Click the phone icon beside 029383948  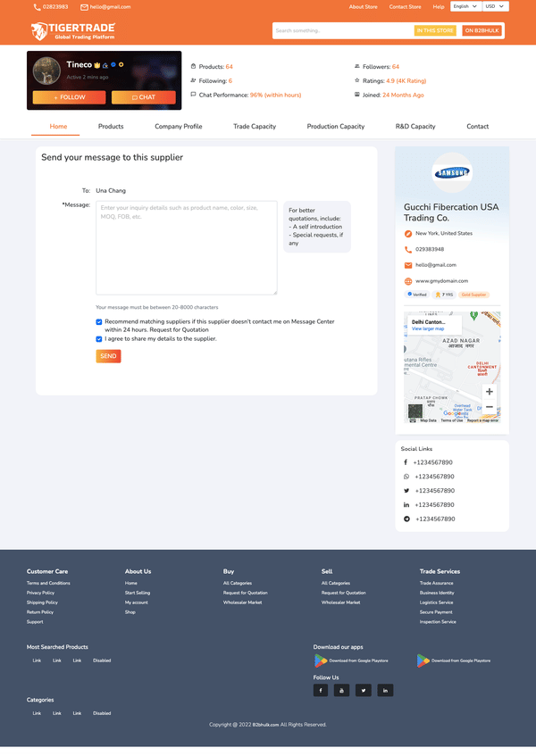click(x=408, y=250)
